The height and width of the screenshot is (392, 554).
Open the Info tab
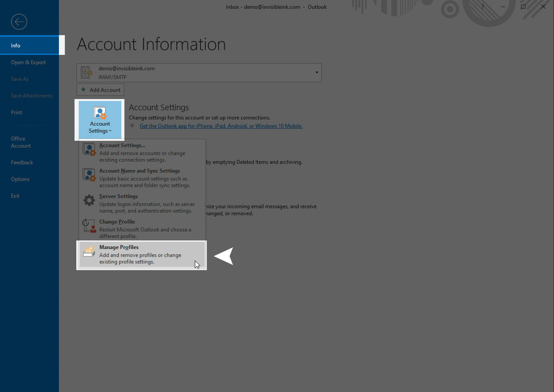click(x=29, y=45)
